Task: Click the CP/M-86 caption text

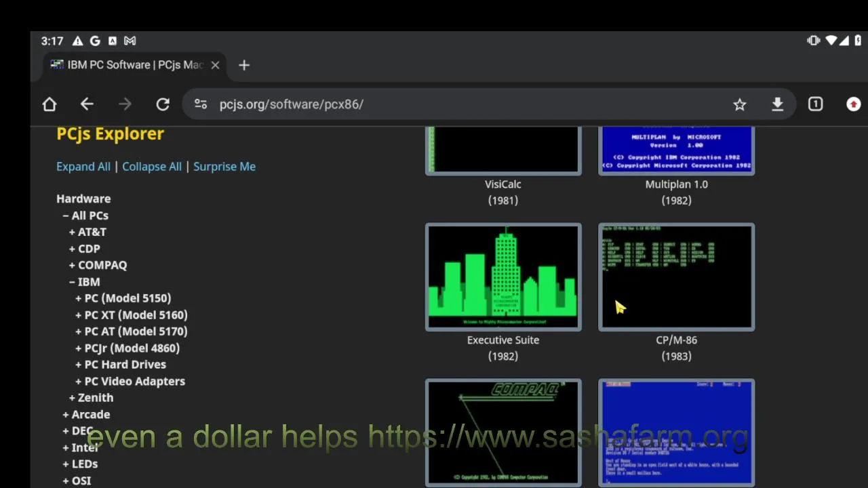Action: [x=676, y=340]
